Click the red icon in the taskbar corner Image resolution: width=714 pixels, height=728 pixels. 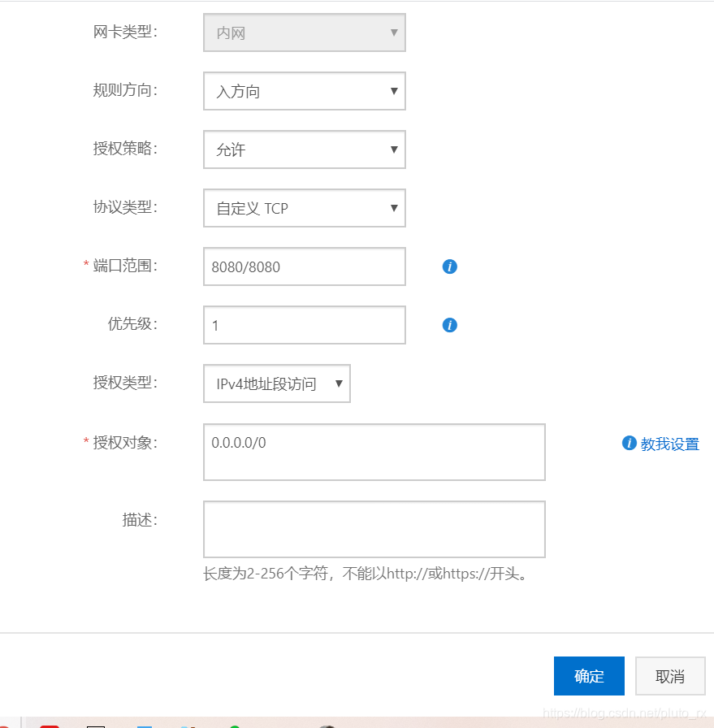[49, 726]
